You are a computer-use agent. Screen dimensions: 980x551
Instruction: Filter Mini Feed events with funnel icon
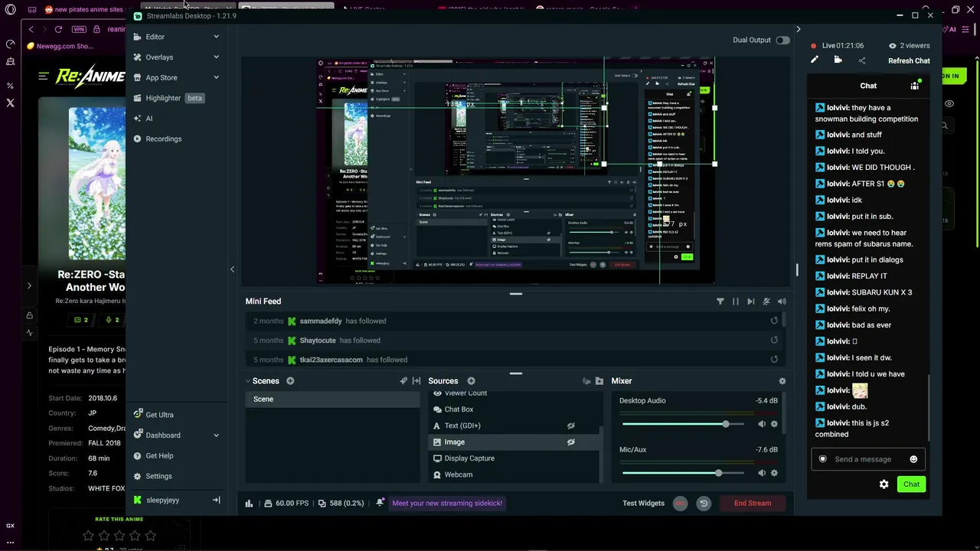tap(720, 302)
